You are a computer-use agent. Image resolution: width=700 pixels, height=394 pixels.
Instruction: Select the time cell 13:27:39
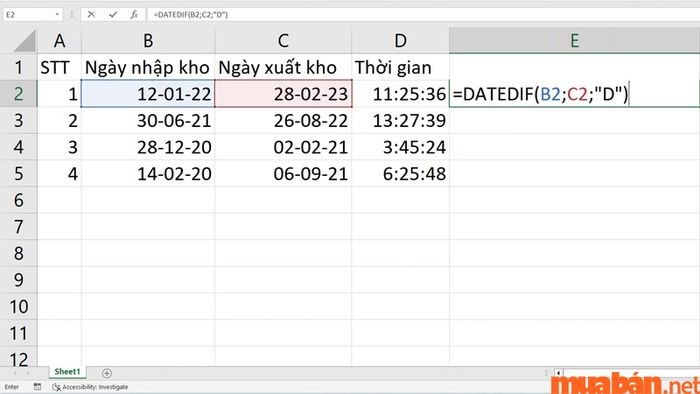coord(400,120)
